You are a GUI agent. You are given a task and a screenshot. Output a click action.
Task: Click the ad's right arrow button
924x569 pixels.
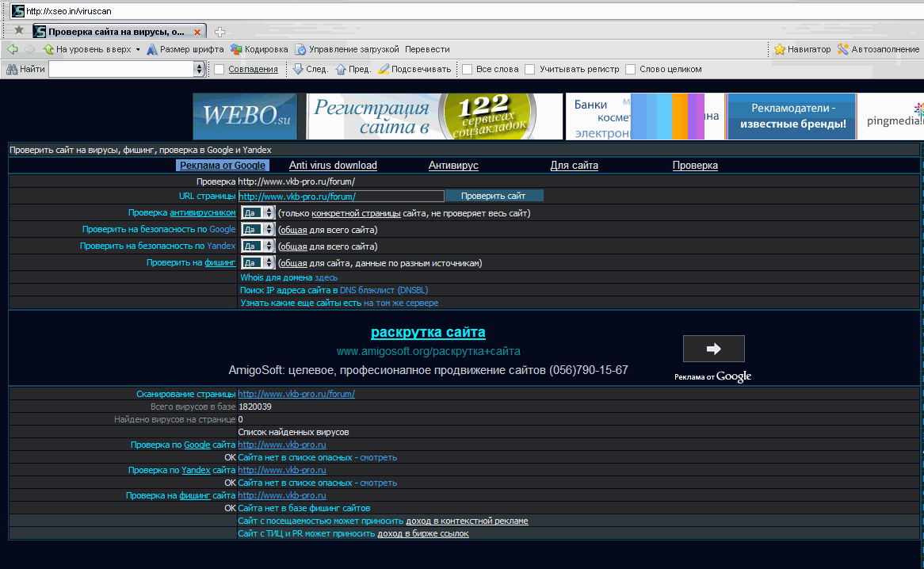click(714, 349)
